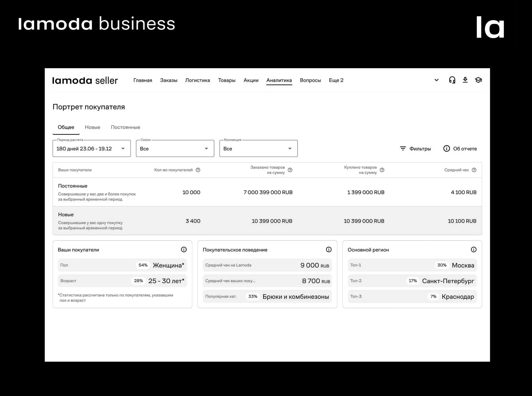This screenshot has height=396, width=532.
Task: Expand the account chevron in header
Action: pos(436,80)
